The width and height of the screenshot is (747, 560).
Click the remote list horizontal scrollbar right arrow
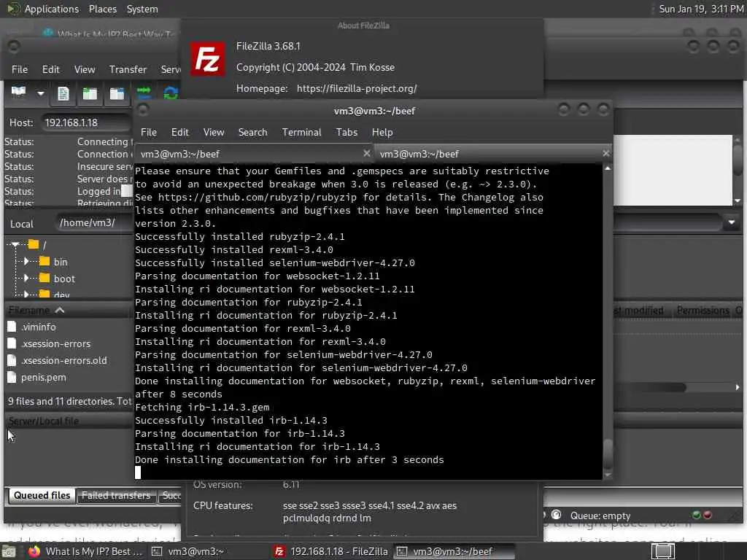point(738,388)
